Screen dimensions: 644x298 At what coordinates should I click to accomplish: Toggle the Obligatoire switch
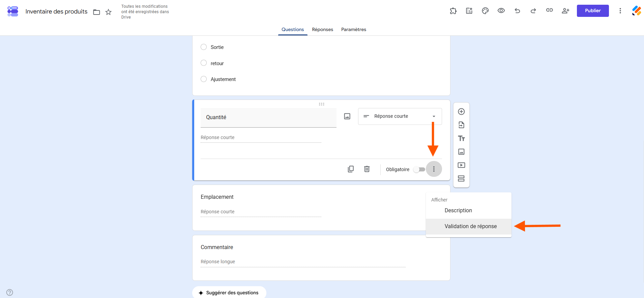click(419, 169)
